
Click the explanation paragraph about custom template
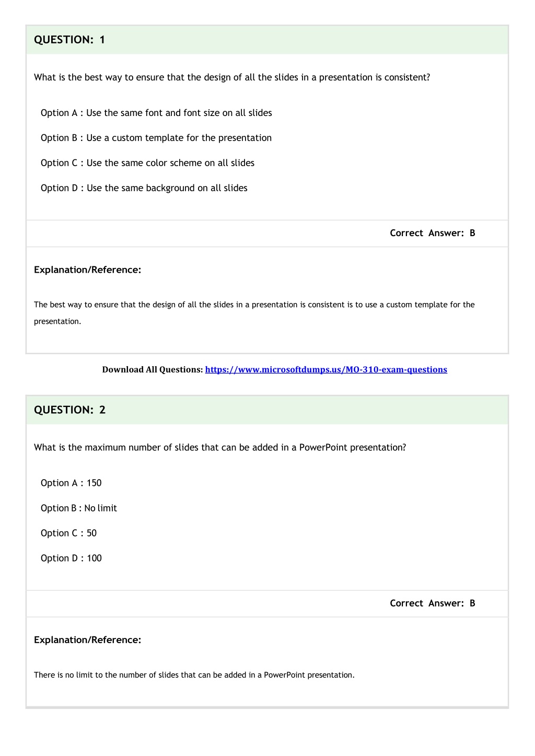coord(254,313)
